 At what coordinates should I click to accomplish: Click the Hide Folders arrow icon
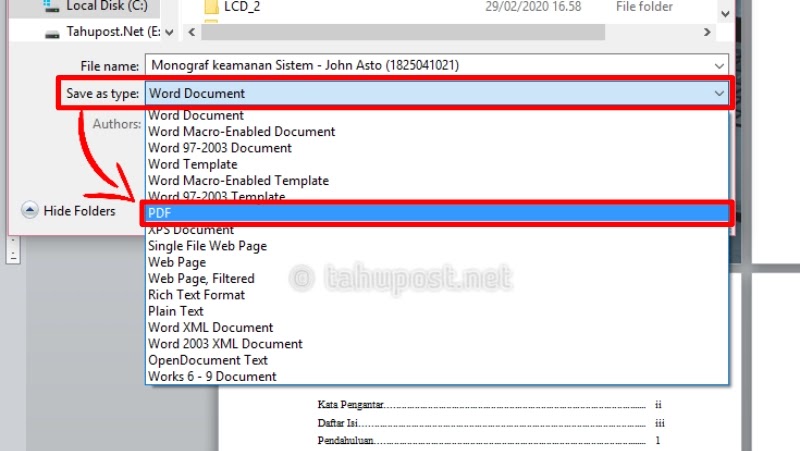coord(30,210)
